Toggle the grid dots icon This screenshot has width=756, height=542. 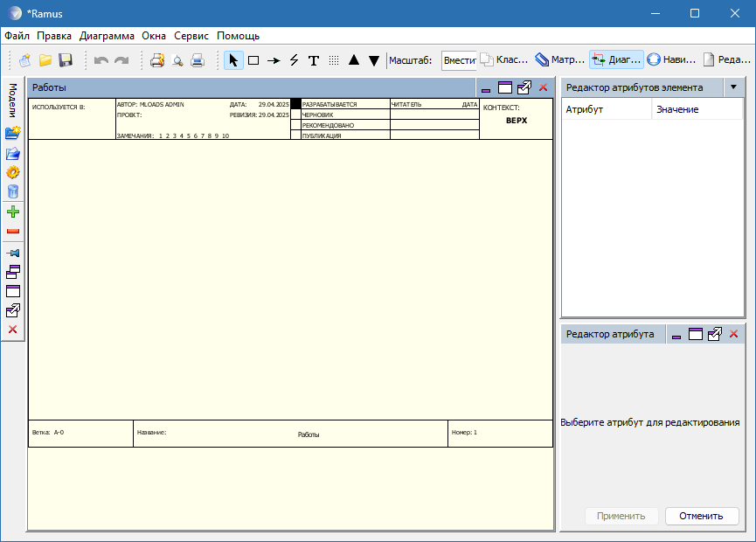coord(334,60)
